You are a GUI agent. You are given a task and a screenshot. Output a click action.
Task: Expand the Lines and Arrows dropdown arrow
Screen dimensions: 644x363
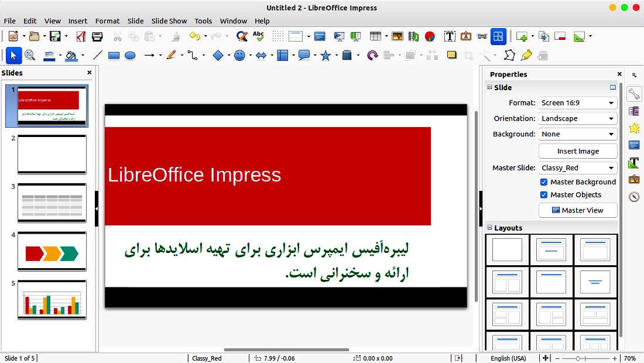coord(160,56)
